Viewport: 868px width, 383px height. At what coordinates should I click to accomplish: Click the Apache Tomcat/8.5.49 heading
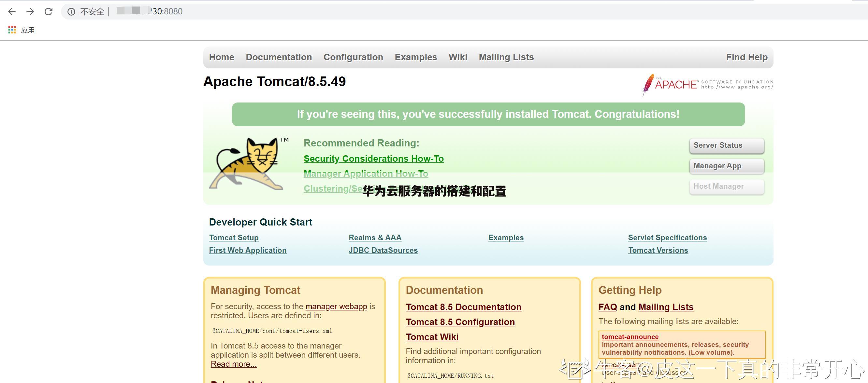(274, 82)
